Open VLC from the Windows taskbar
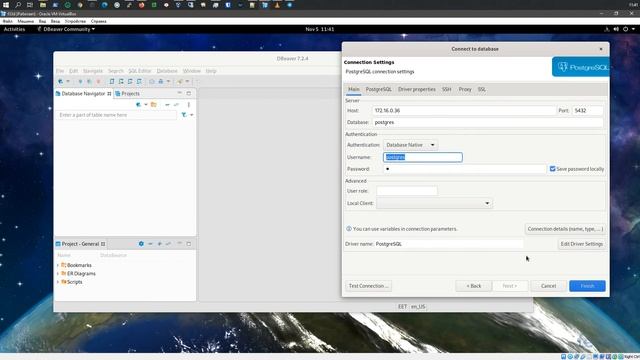Screen dimensions: 640x360 pos(277,5)
